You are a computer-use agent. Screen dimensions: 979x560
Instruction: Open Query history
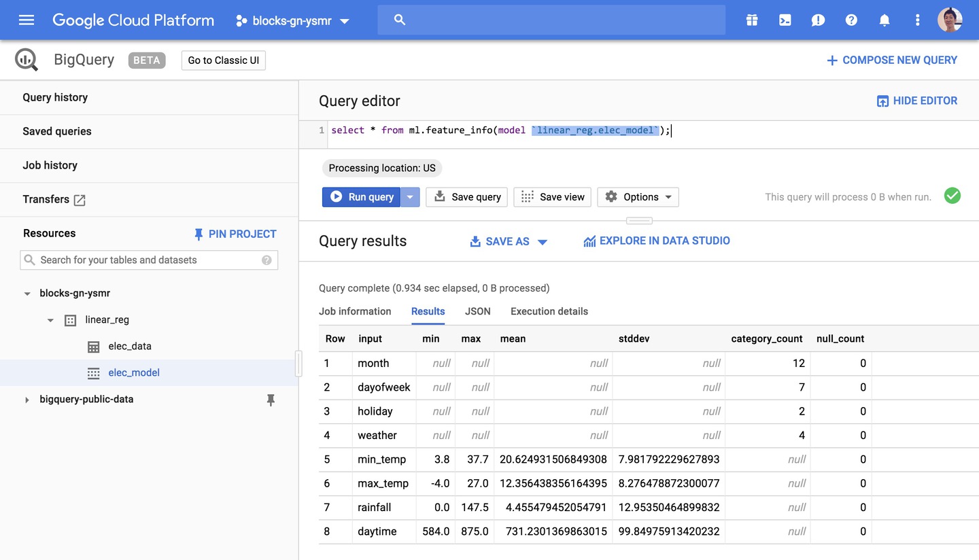tap(55, 97)
